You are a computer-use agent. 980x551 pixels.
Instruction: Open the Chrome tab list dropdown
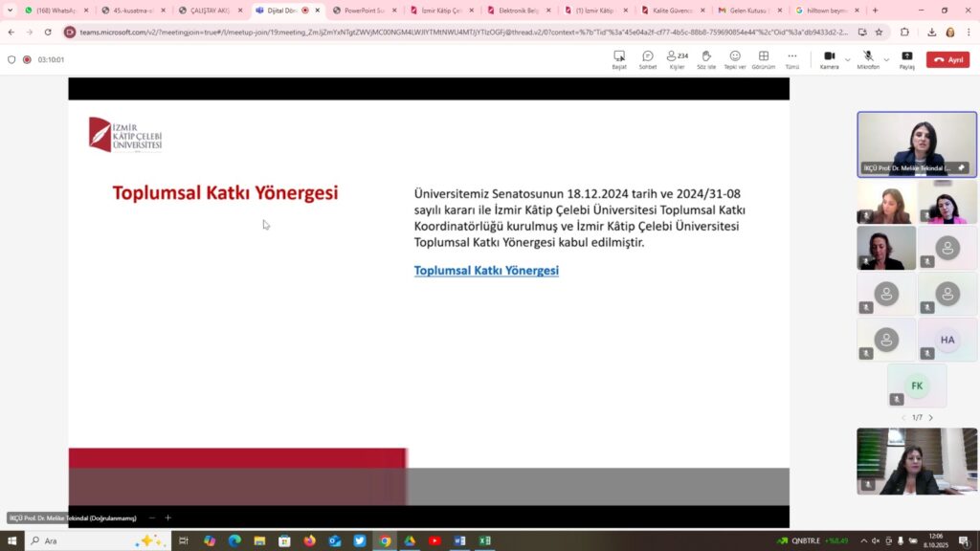click(x=11, y=11)
